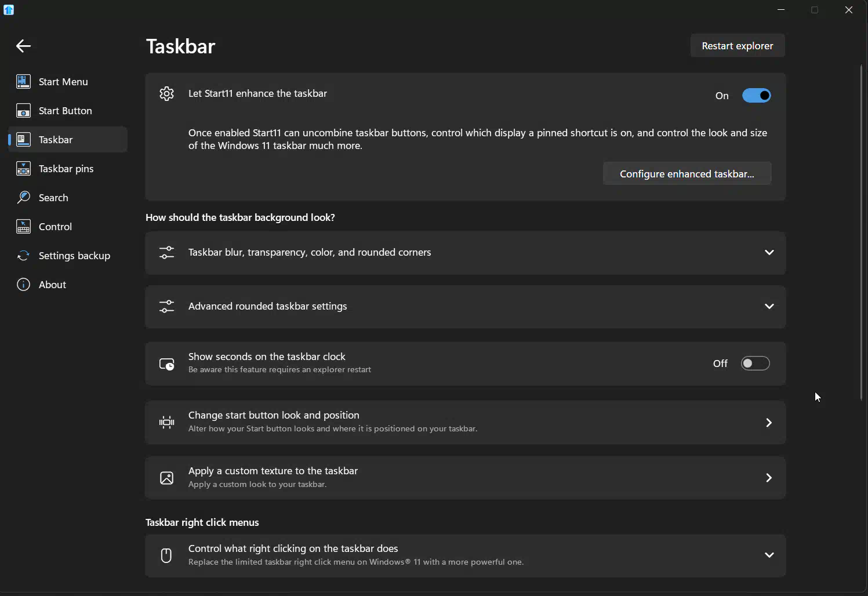Click the vertical scrollbar on the right
Viewport: 868px width, 596px height.
point(862,232)
